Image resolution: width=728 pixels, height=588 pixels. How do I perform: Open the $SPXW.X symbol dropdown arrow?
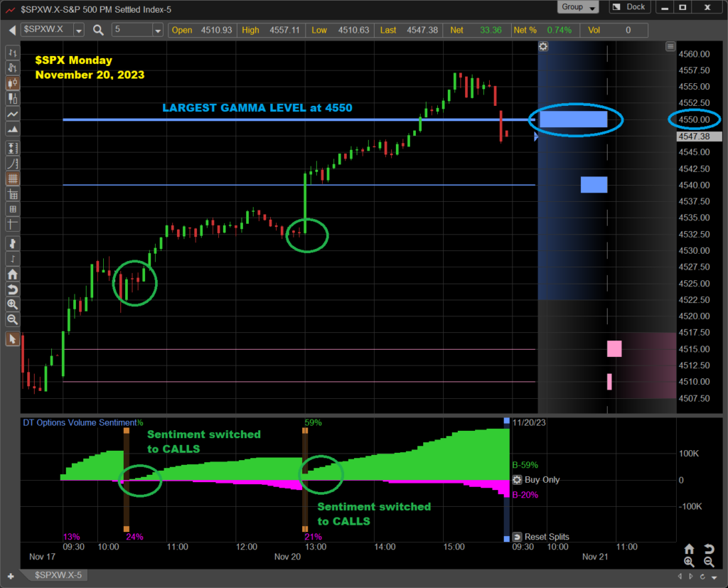coord(78,31)
